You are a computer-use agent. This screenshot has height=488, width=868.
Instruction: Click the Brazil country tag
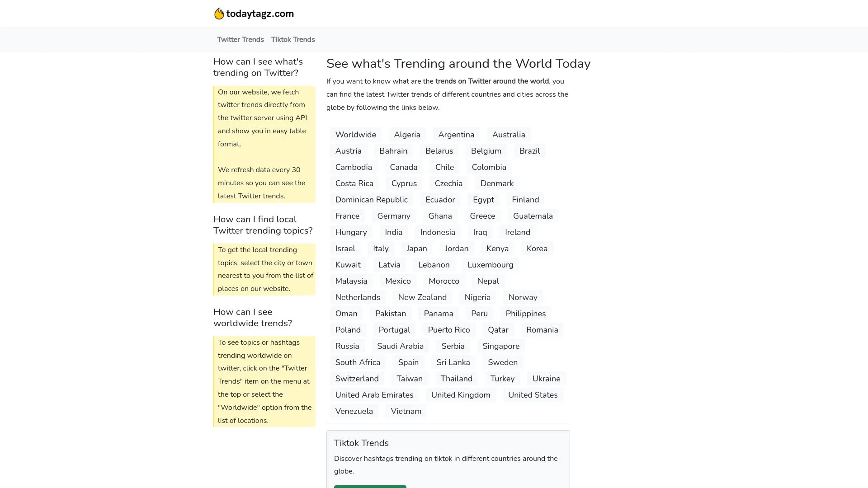pyautogui.click(x=529, y=151)
